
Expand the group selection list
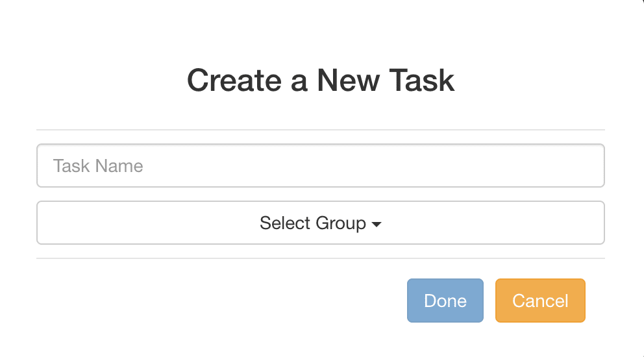tap(320, 223)
